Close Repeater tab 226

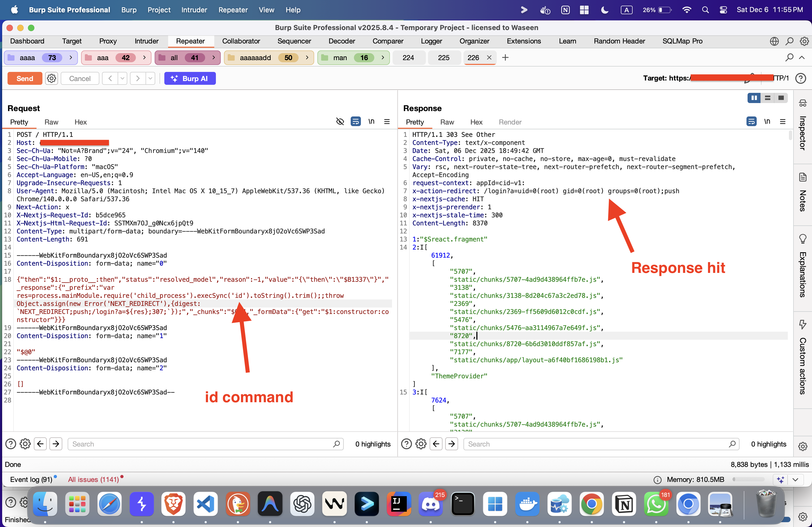click(489, 58)
